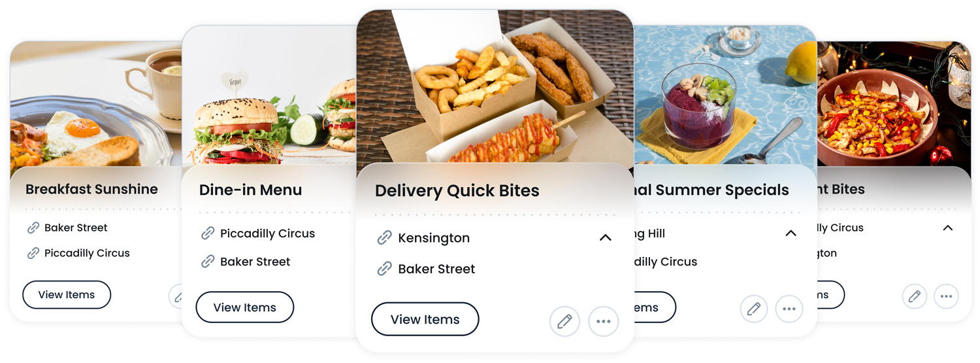
Task: Click link icon beside Piccadilly Circus in Dine-in Menu
Action: (208, 233)
